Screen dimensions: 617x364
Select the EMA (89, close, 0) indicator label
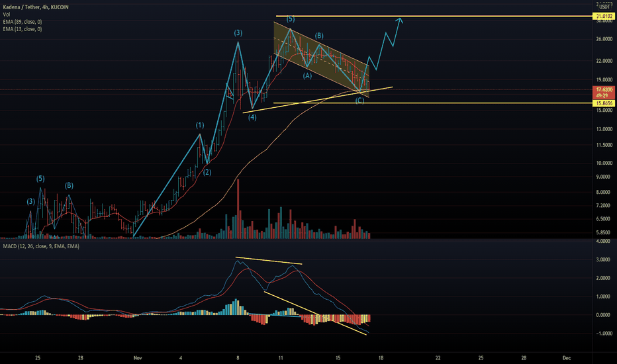coord(23,22)
